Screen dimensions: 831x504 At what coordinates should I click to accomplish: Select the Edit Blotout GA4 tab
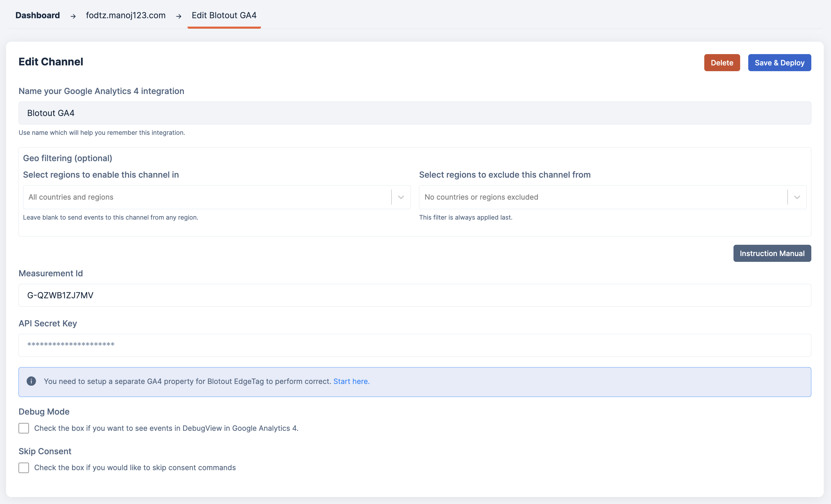click(x=224, y=15)
